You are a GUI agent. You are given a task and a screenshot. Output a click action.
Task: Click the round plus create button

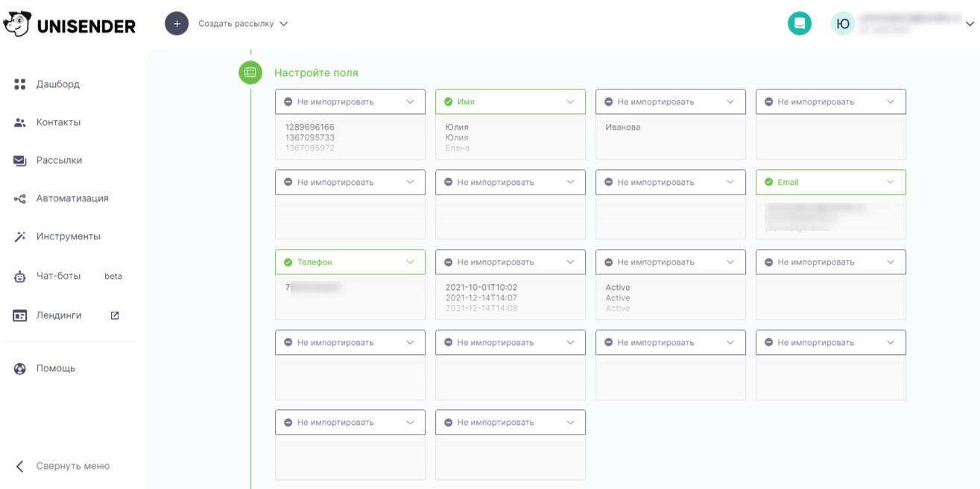click(x=177, y=24)
